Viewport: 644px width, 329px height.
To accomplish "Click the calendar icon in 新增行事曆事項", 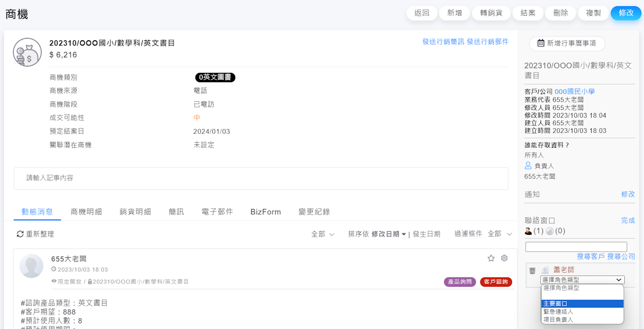I will pos(540,43).
